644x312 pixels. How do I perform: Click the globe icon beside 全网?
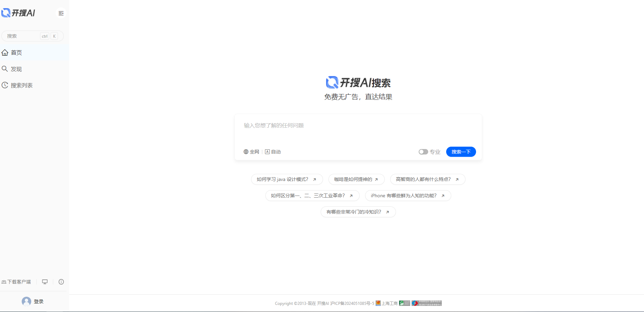(x=246, y=152)
